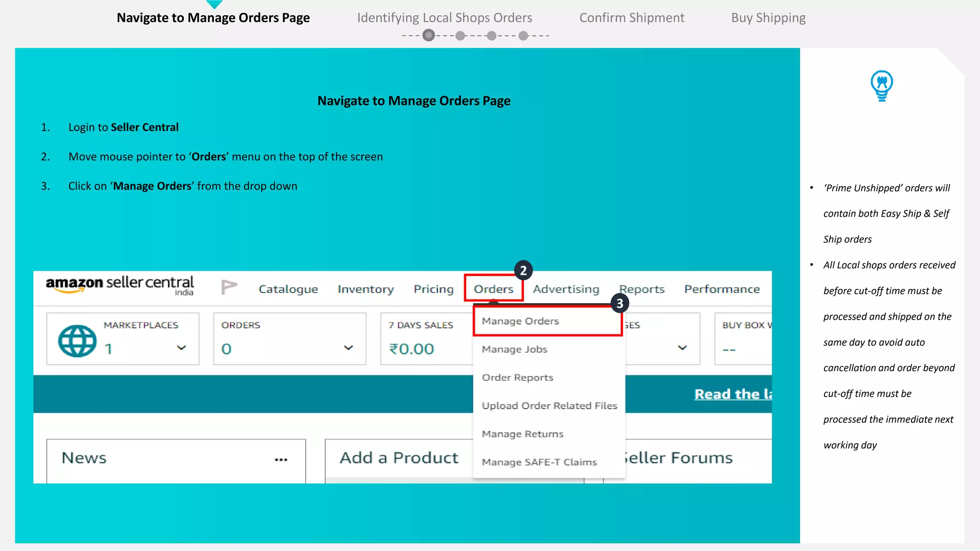Viewport: 980px width, 551px height.
Task: Expand the Marketplaces dropdown chevron
Action: coord(181,348)
